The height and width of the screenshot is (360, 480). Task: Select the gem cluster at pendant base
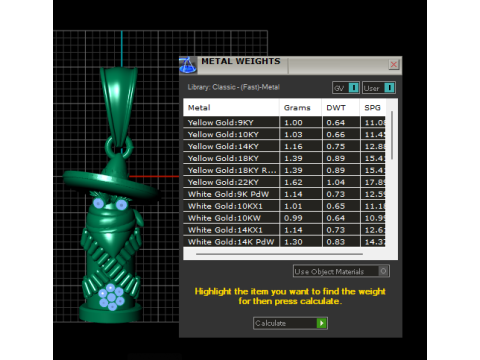tap(111, 296)
